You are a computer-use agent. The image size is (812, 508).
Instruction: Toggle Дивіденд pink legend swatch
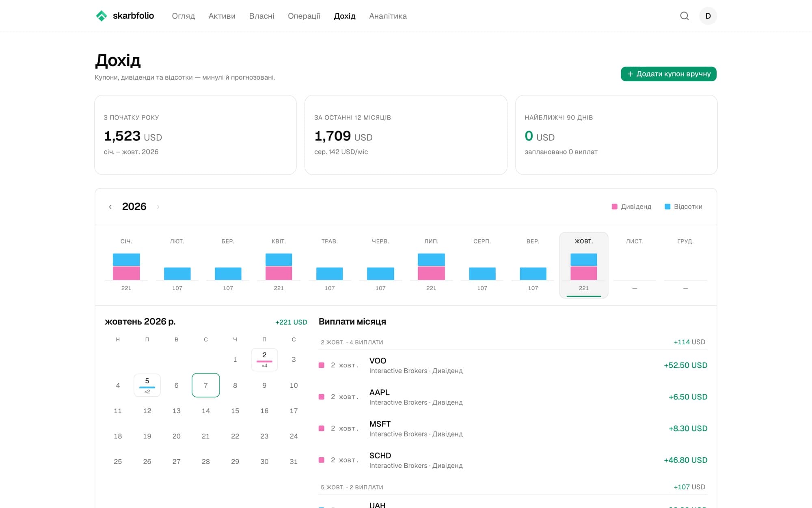[x=614, y=206]
